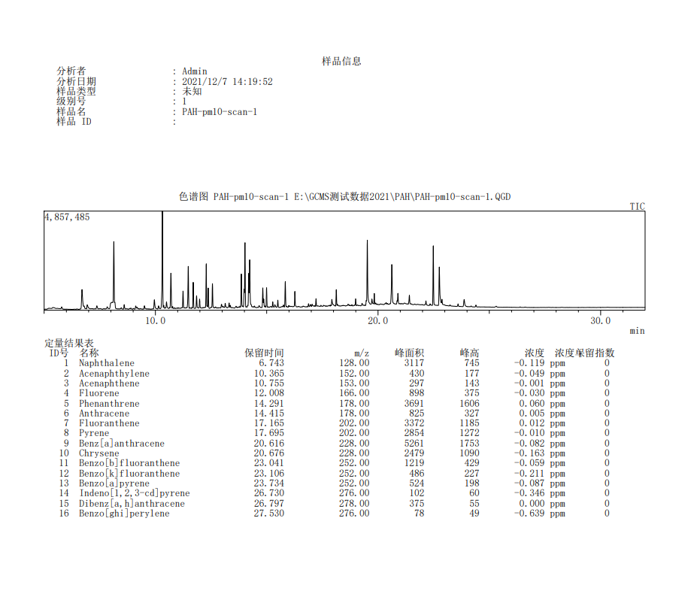The image size is (700, 597).
Task: Click the m/z value '128.00'
Action: (x=354, y=363)
